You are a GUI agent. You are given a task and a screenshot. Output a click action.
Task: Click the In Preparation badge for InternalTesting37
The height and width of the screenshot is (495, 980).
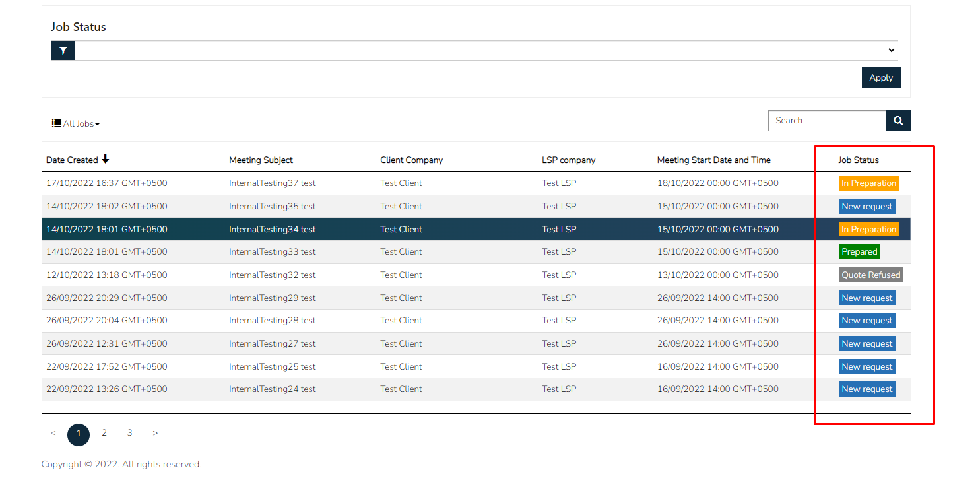(868, 183)
